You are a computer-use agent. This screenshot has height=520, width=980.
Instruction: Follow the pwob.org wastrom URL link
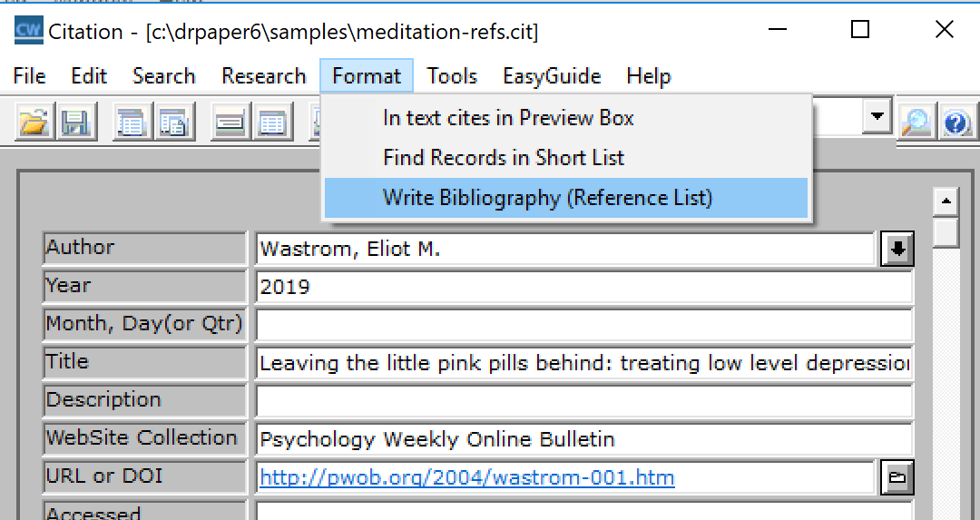tap(466, 477)
